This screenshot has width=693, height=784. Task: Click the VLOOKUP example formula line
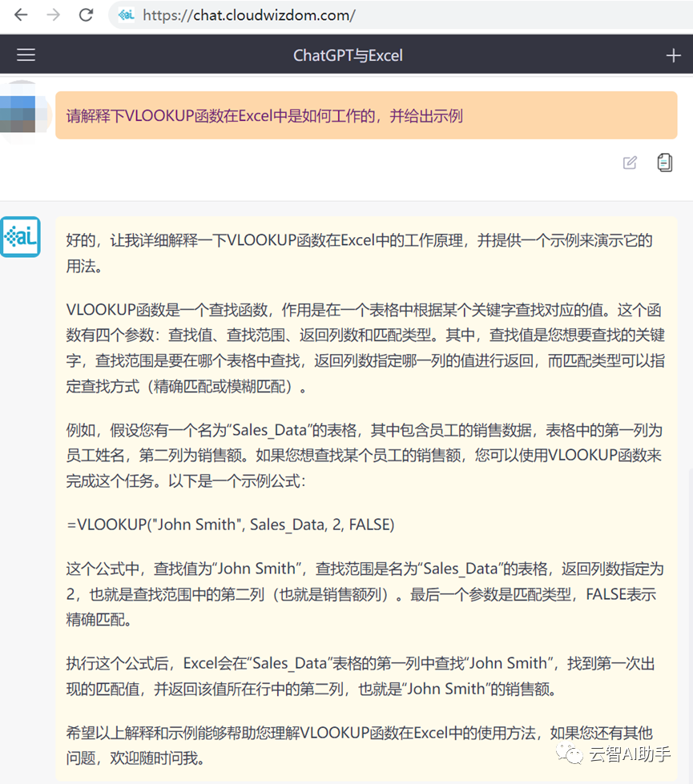point(231,525)
